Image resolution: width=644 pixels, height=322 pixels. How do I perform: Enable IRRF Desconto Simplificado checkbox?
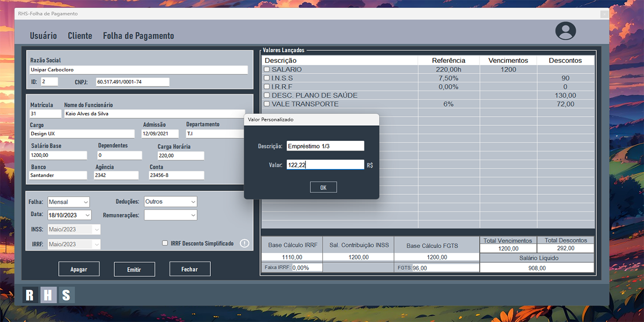(165, 244)
